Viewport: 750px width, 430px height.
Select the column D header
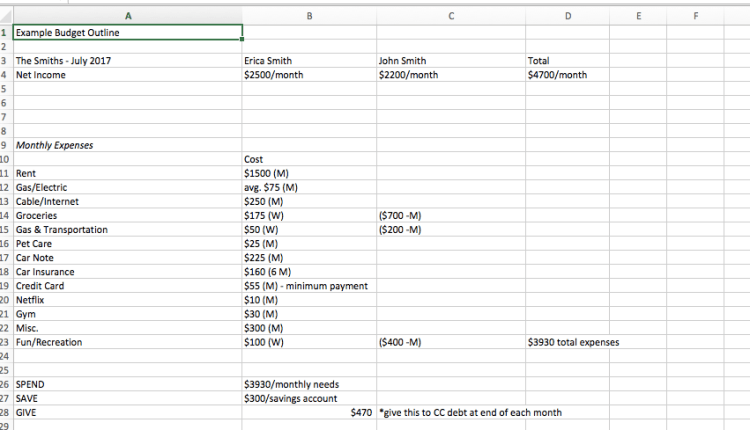[x=569, y=15]
